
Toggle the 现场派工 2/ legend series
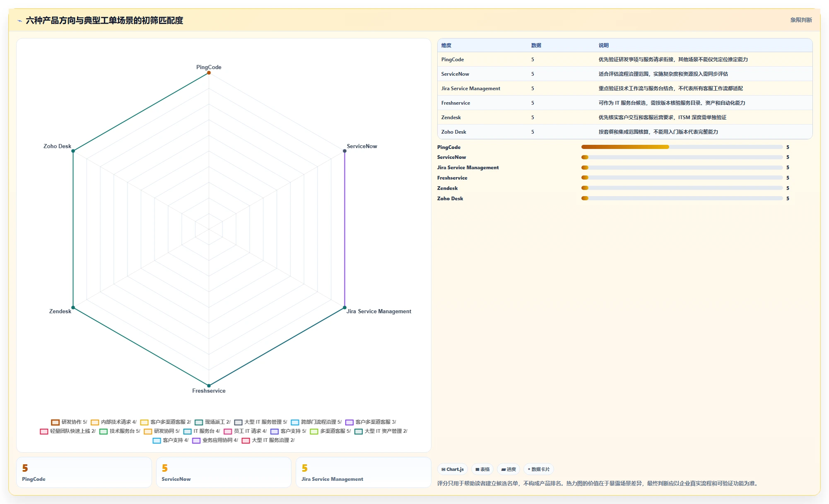click(x=212, y=422)
